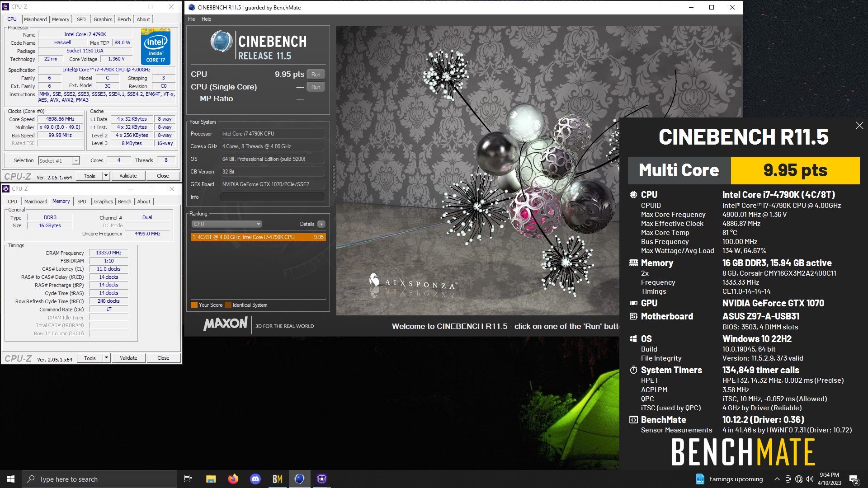
Task: Click the Intel Core i7 logo
Action: coord(156,47)
